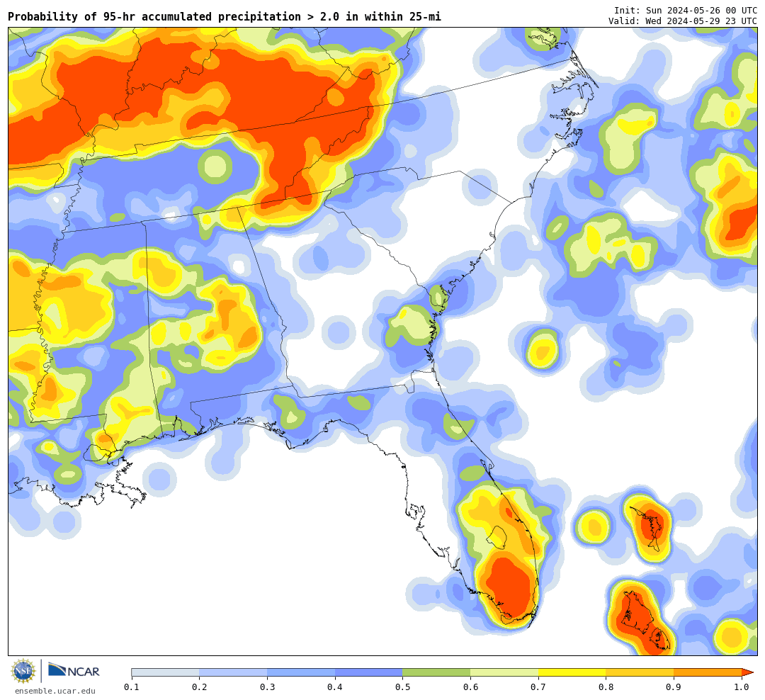Screen dimensions: 765x700
Task: Click the 0.2–0.3 light blue colorbar segment
Action: (233, 672)
